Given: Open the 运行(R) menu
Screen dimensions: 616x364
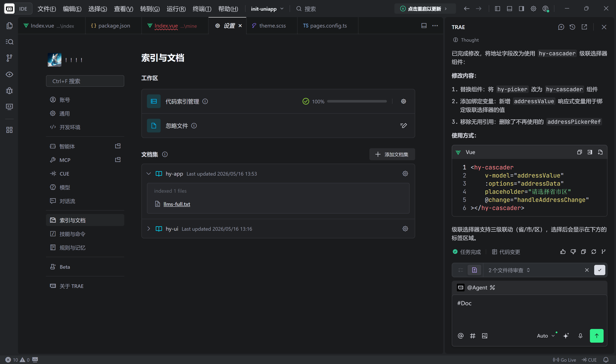Looking at the screenshot, I should [176, 9].
